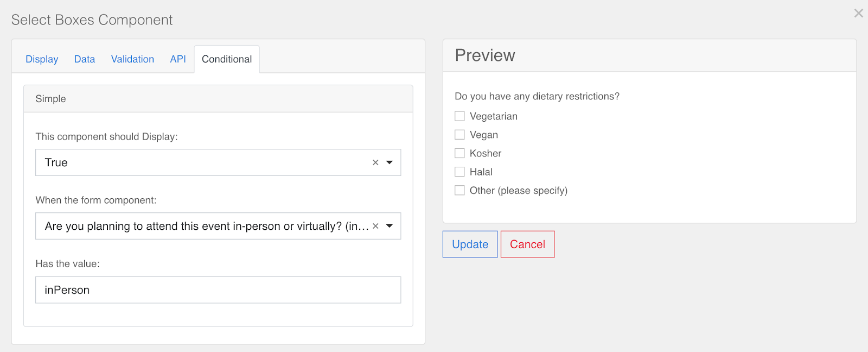This screenshot has height=352, width=868.
Task: Tick the Vegan option
Action: pos(460,135)
